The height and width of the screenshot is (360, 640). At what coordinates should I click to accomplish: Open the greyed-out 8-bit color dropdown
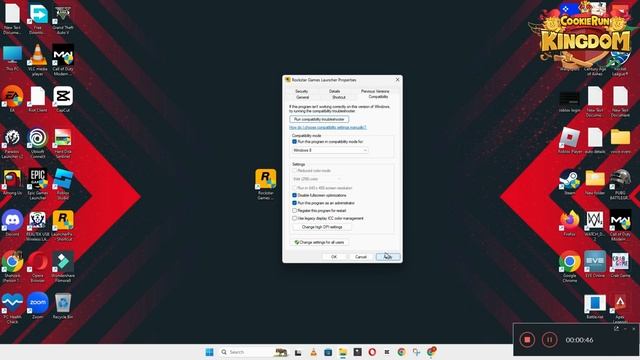(317, 179)
